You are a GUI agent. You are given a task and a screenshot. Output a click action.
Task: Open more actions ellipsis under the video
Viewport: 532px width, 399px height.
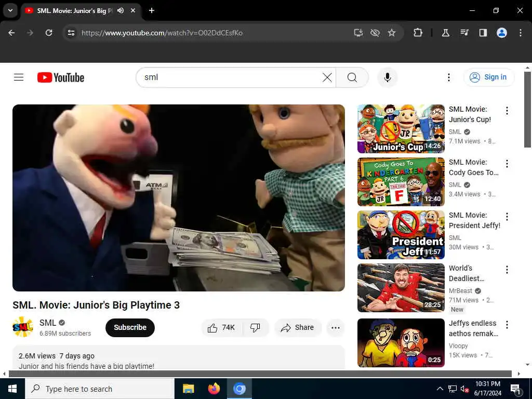pos(335,327)
